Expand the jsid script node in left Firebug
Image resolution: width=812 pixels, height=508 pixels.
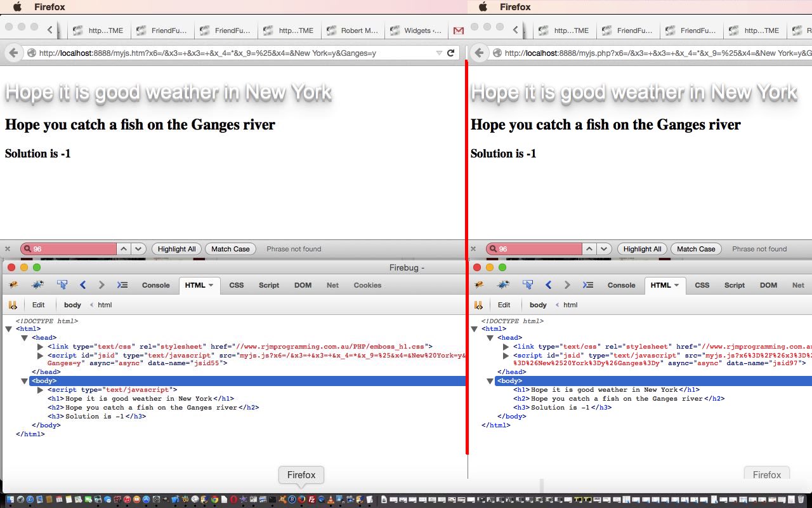41,356
